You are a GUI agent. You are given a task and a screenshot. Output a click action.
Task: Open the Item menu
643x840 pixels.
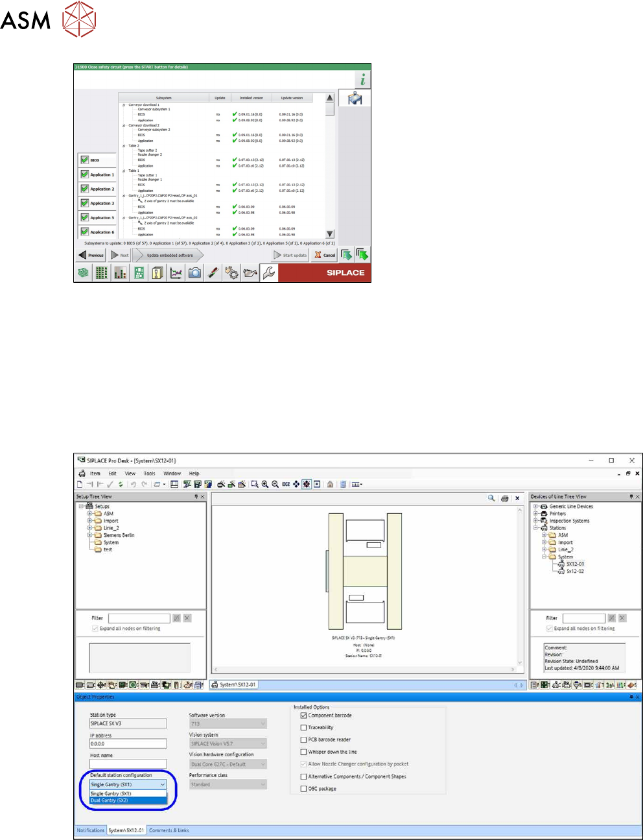point(95,474)
